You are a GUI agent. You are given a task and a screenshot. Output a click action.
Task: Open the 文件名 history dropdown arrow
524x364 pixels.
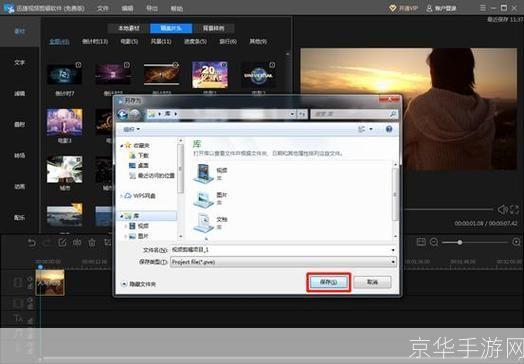pyautogui.click(x=393, y=250)
